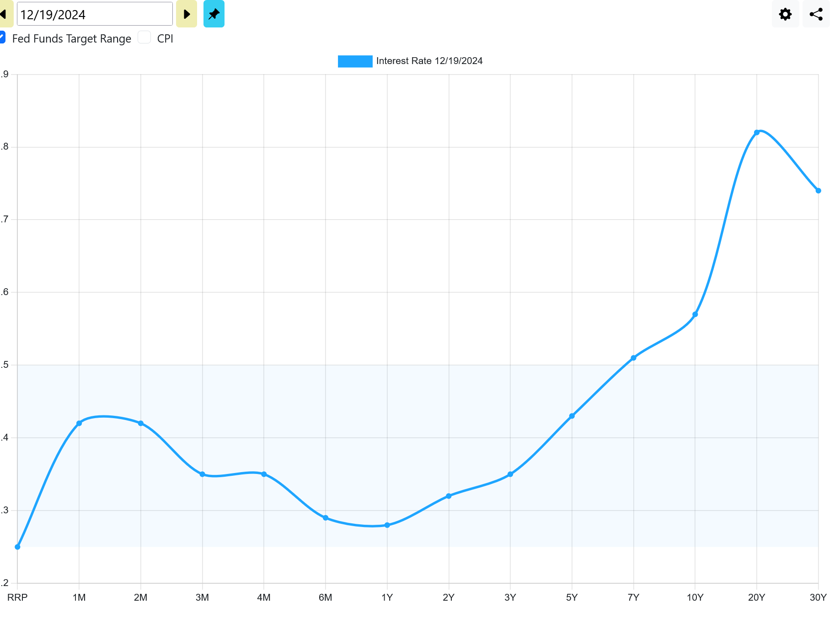Pin the current yield curve
This screenshot has width=840, height=635.
point(214,14)
